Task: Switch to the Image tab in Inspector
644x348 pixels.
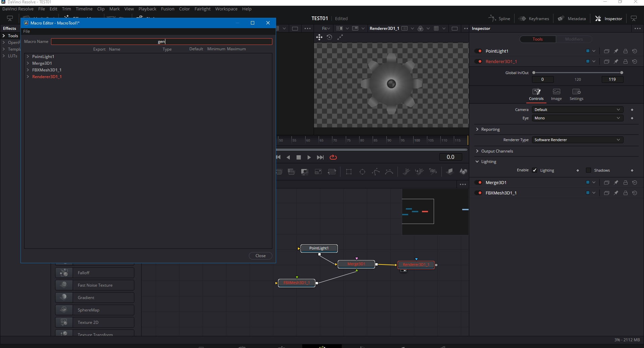Action: click(556, 95)
